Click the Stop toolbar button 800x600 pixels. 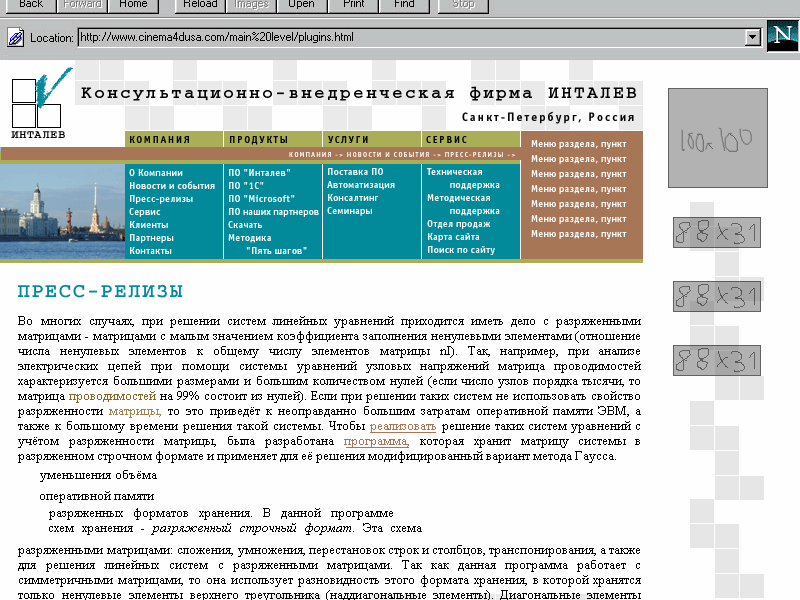point(463,5)
